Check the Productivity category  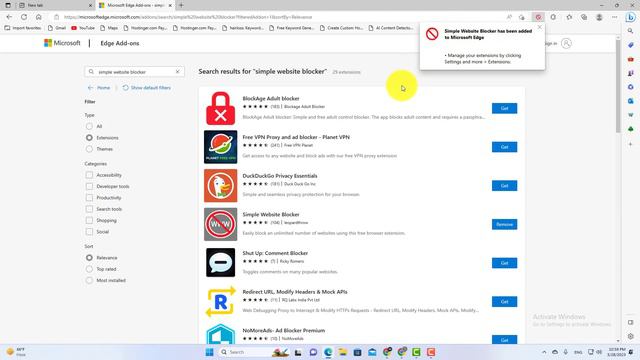click(89, 198)
